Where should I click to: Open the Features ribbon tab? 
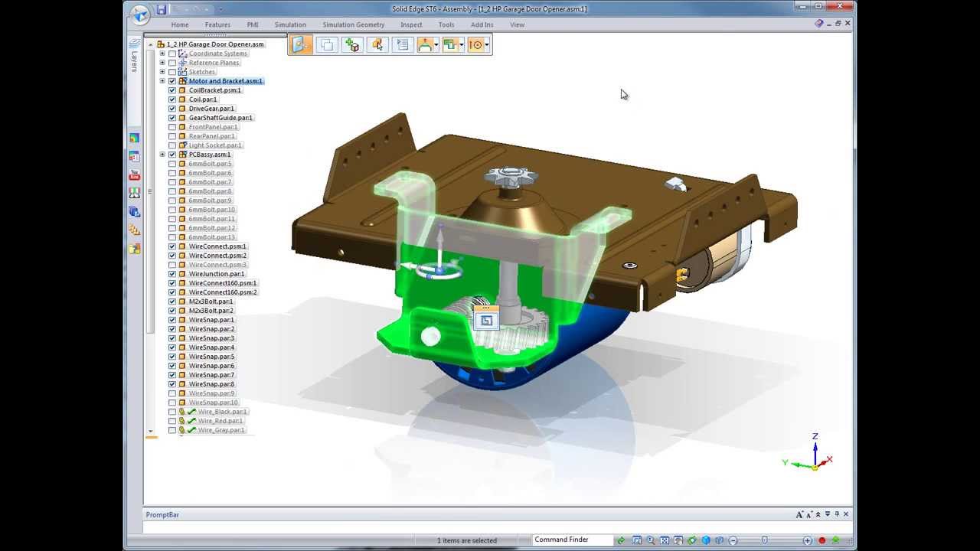click(x=217, y=24)
